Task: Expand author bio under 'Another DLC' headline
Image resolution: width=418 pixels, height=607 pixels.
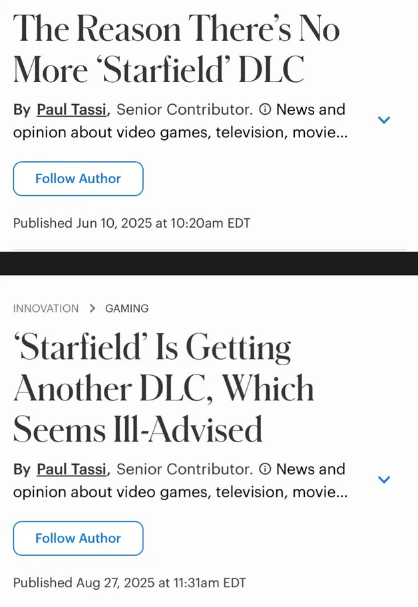Action: [384, 480]
